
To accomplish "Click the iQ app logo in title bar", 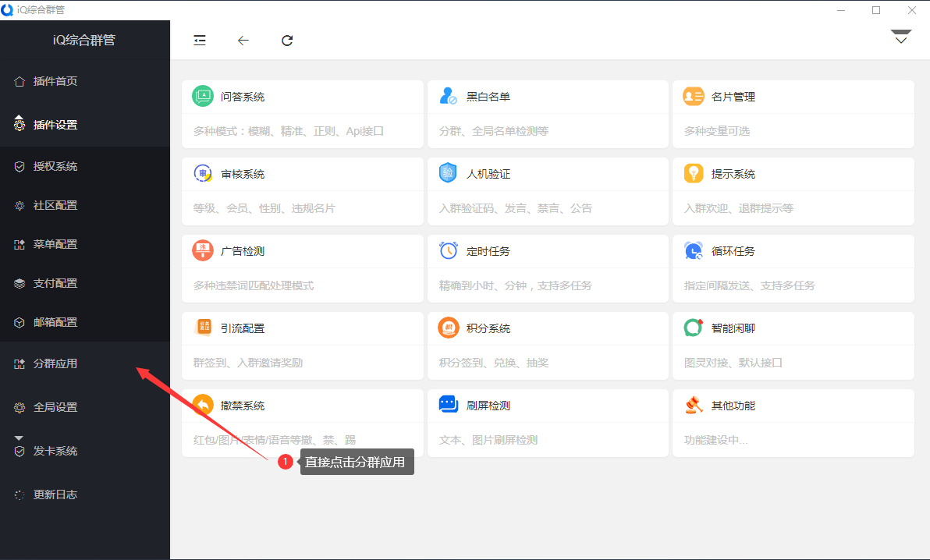I will pos(7,9).
